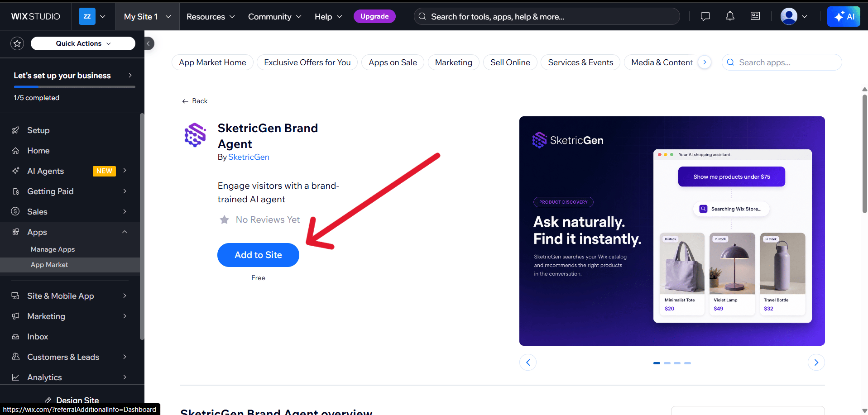This screenshot has height=415, width=868.
Task: Click the SketricGen preview image
Action: [x=672, y=231]
